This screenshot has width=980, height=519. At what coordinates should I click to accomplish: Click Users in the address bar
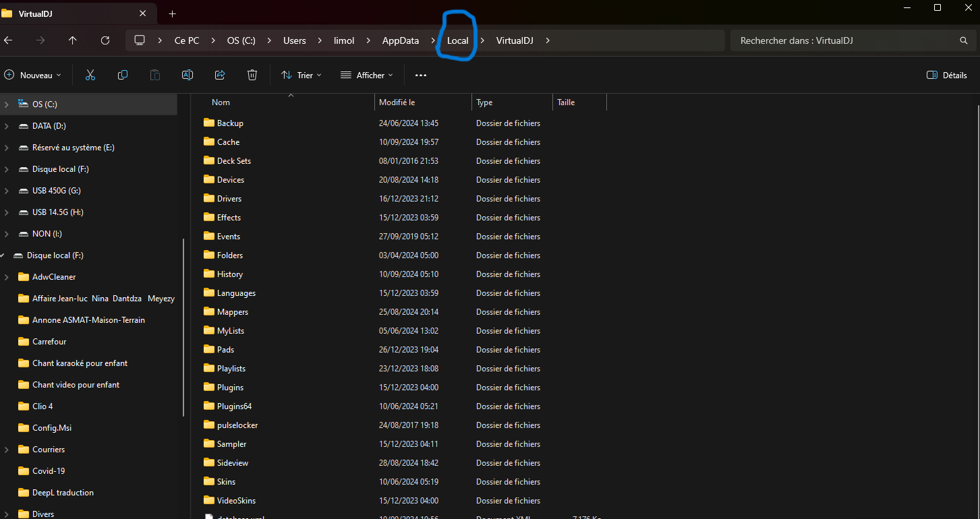pos(294,40)
